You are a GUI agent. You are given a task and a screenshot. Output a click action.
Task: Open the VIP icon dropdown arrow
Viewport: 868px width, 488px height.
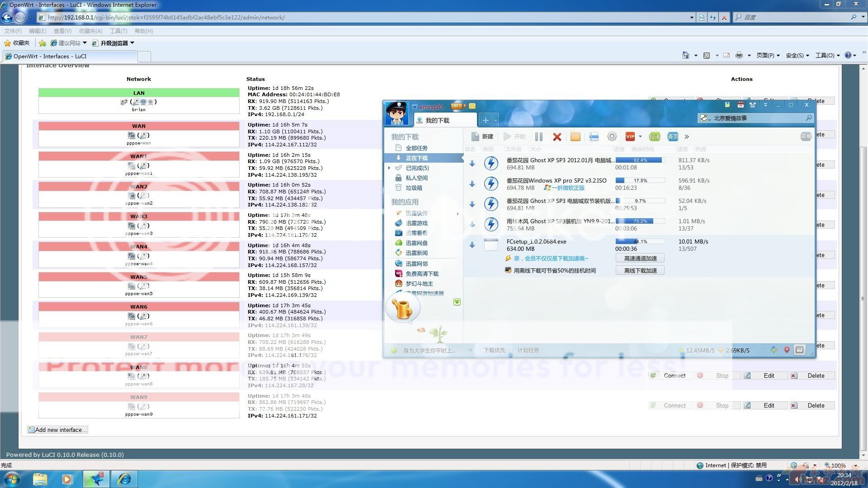click(640, 136)
